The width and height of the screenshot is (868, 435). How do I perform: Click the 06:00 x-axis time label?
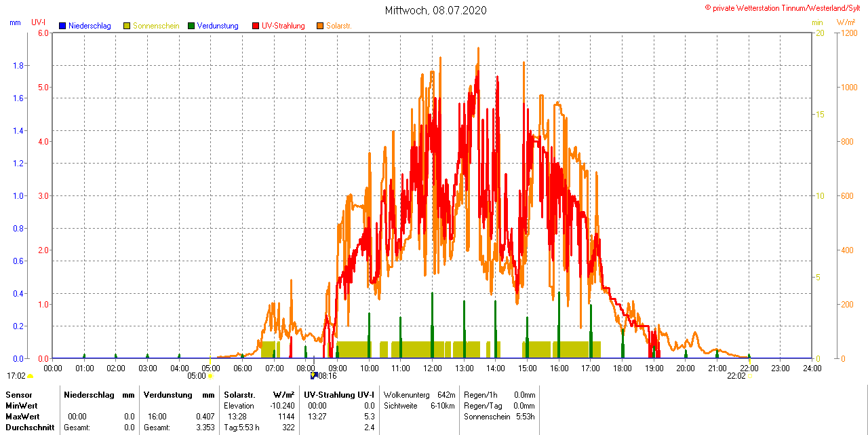pyautogui.click(x=243, y=368)
